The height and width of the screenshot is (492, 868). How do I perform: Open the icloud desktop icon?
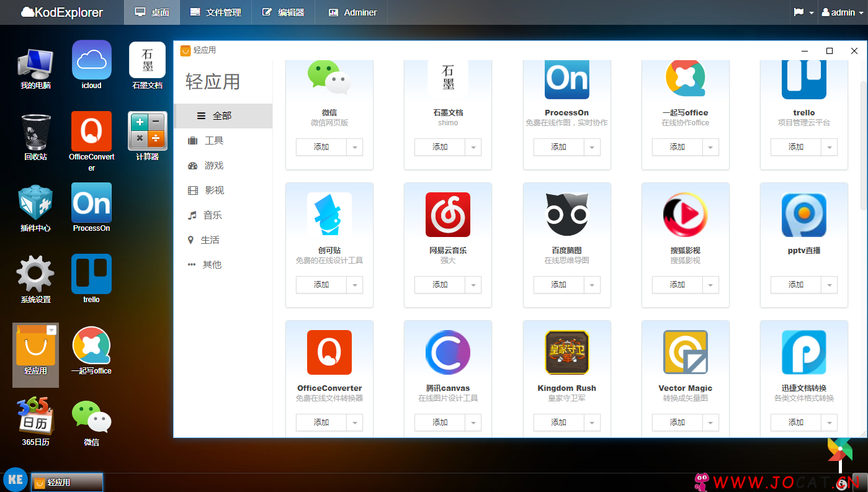pos(91,66)
